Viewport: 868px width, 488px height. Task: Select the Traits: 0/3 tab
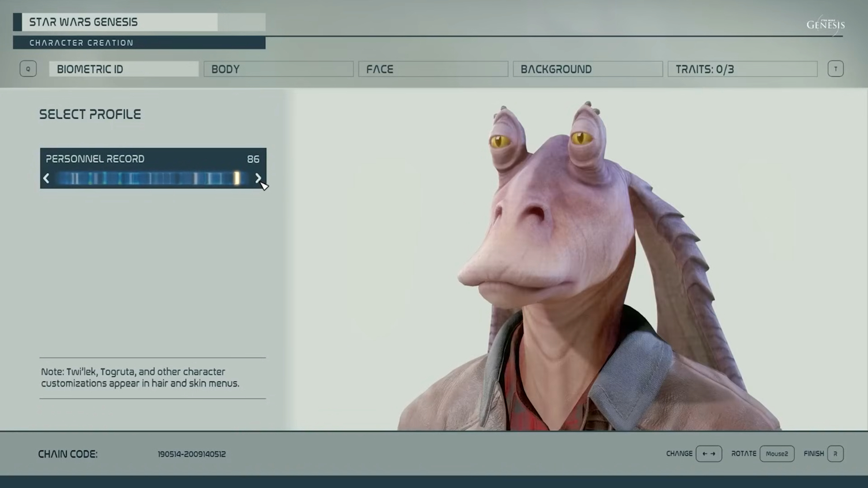[x=742, y=69]
